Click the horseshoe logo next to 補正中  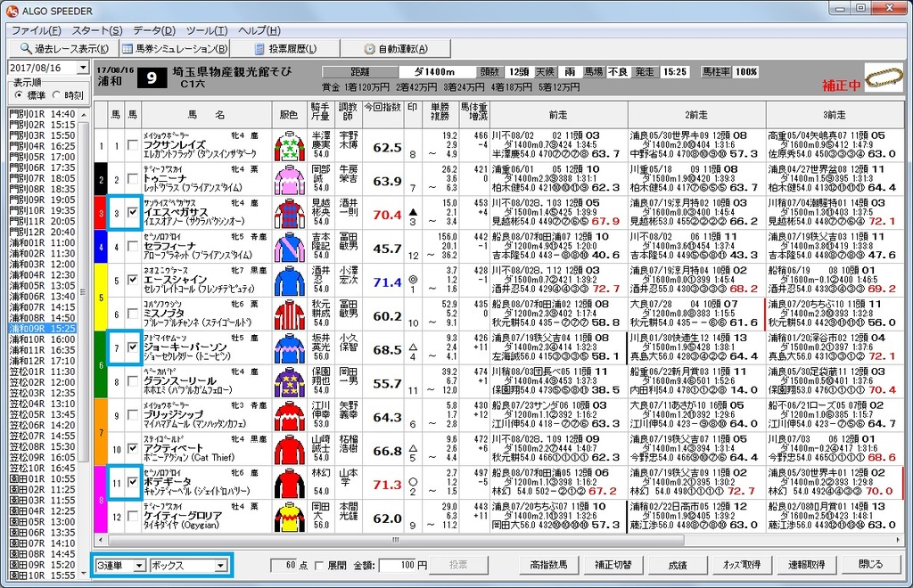[x=884, y=78]
